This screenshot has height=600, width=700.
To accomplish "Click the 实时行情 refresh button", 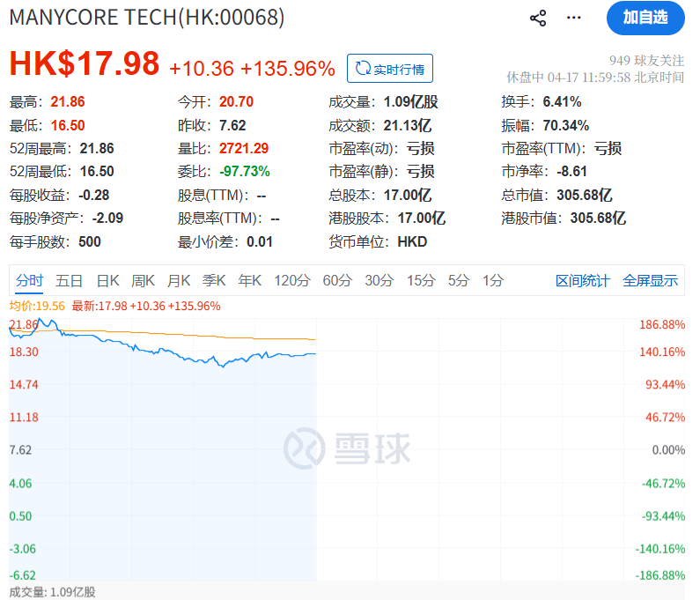I will [x=390, y=69].
